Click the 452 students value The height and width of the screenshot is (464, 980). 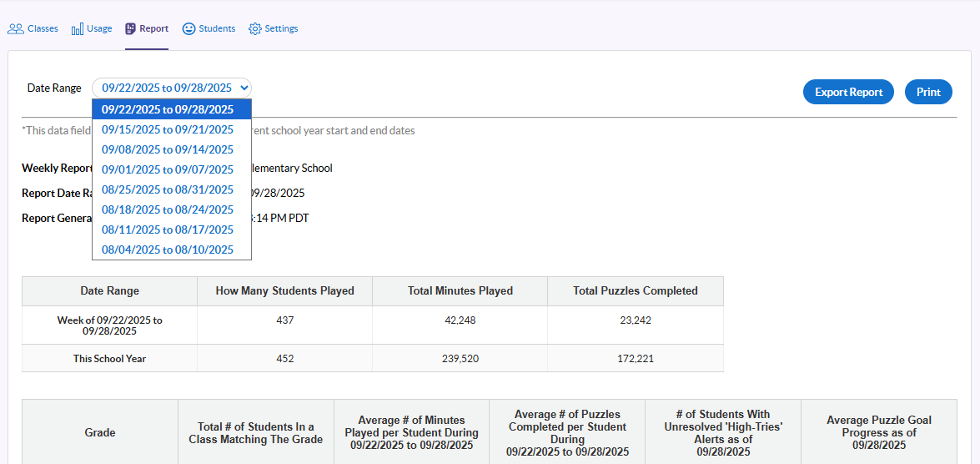[x=285, y=359]
